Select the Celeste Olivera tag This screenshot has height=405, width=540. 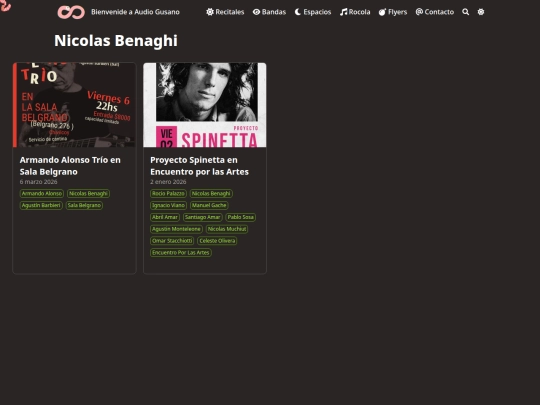(x=217, y=241)
